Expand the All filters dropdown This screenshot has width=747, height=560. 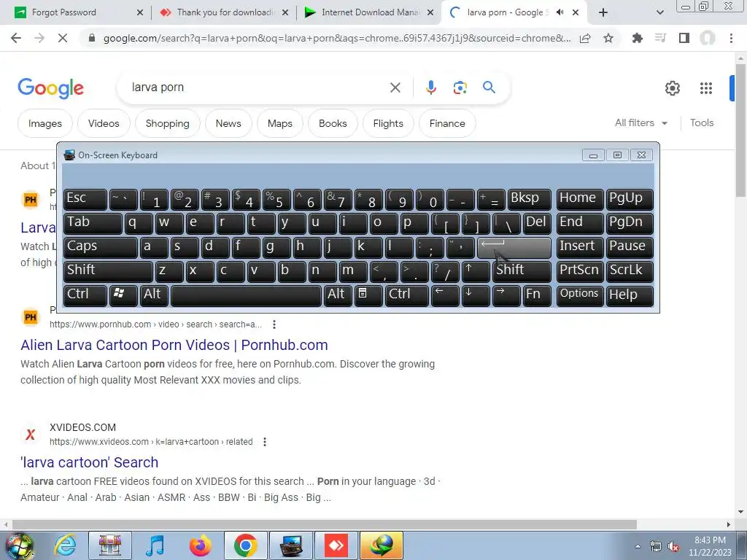click(x=640, y=122)
